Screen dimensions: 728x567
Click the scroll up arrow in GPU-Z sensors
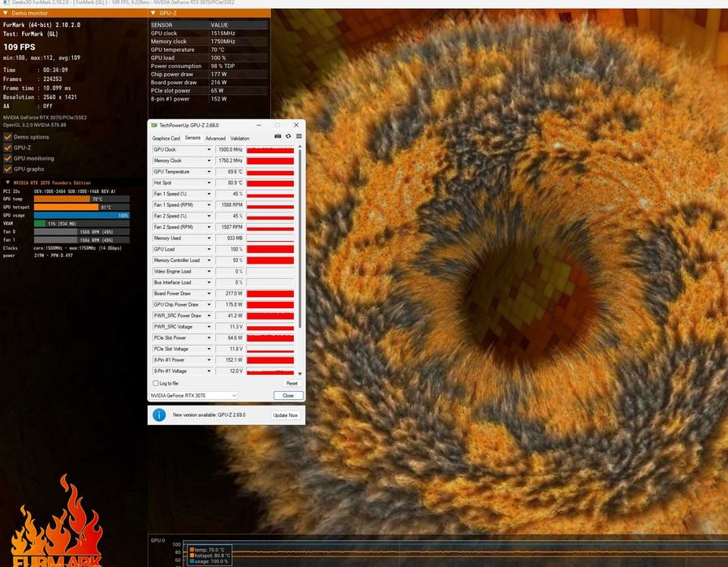[x=300, y=147]
